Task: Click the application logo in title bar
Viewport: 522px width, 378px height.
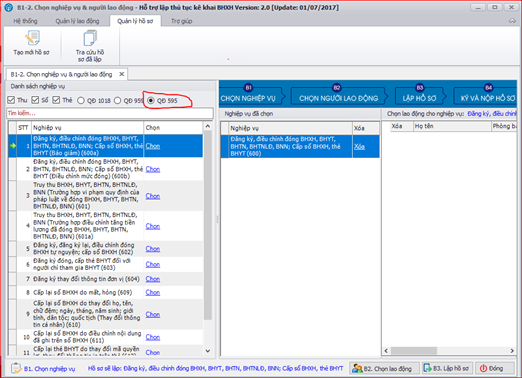Action: (x=8, y=7)
